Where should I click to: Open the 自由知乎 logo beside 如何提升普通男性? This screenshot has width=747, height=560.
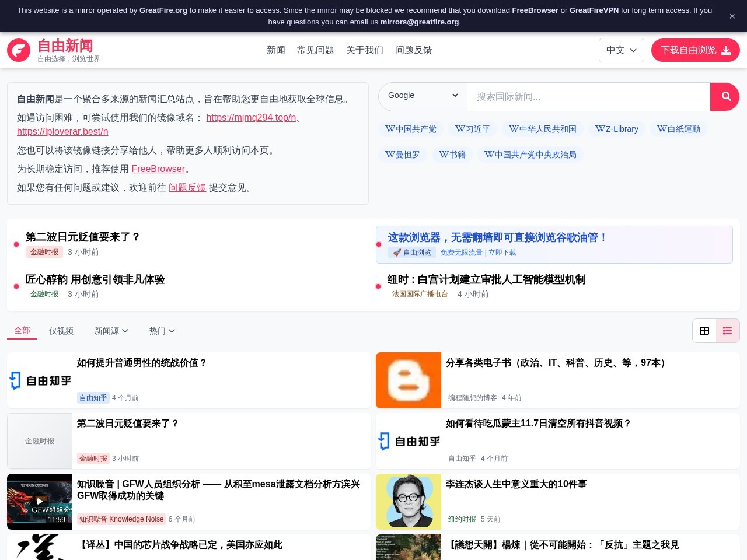[x=40, y=380]
